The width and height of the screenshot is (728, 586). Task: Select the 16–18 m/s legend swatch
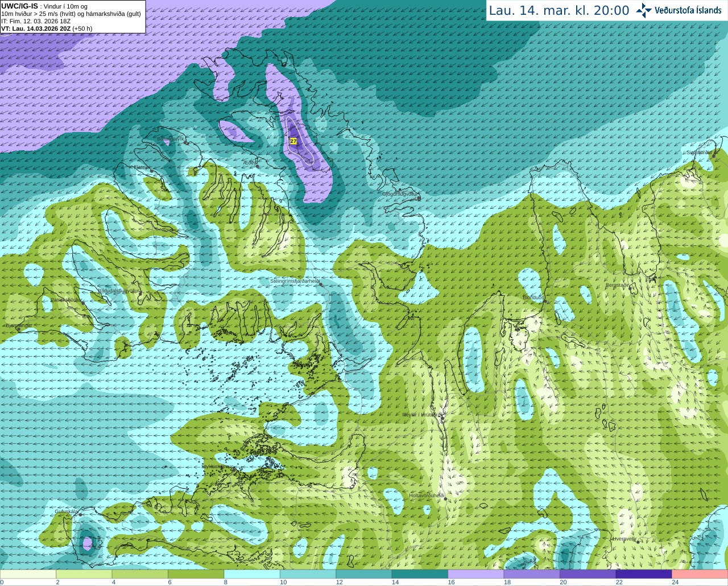[476, 574]
